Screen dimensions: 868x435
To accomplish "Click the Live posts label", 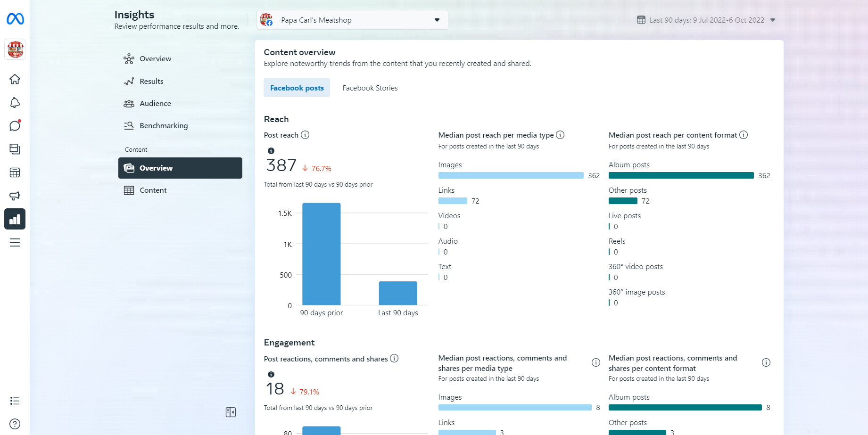I will tap(625, 216).
